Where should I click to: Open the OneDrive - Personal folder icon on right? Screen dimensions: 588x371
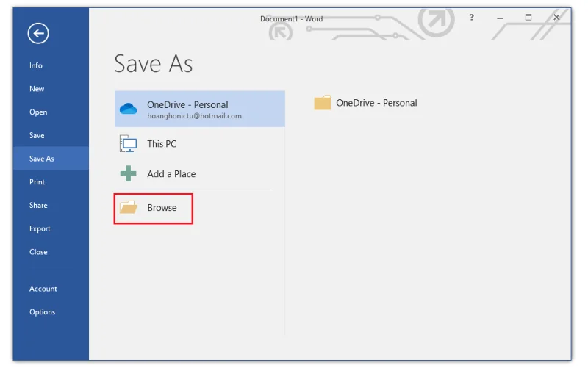(x=323, y=102)
